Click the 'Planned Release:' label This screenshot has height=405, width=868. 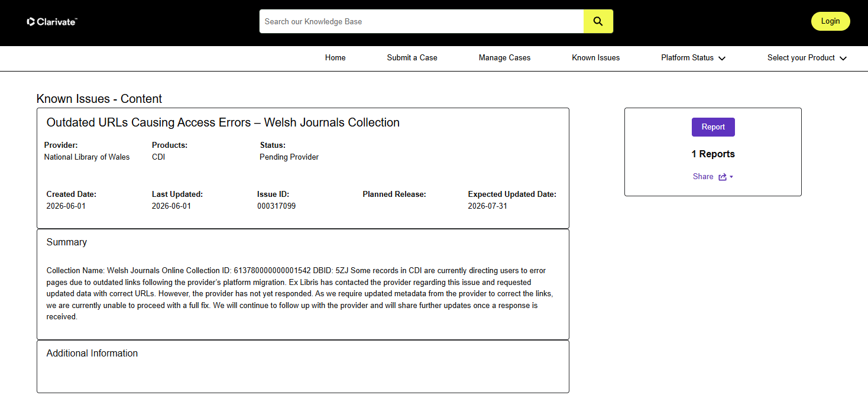[x=394, y=195]
